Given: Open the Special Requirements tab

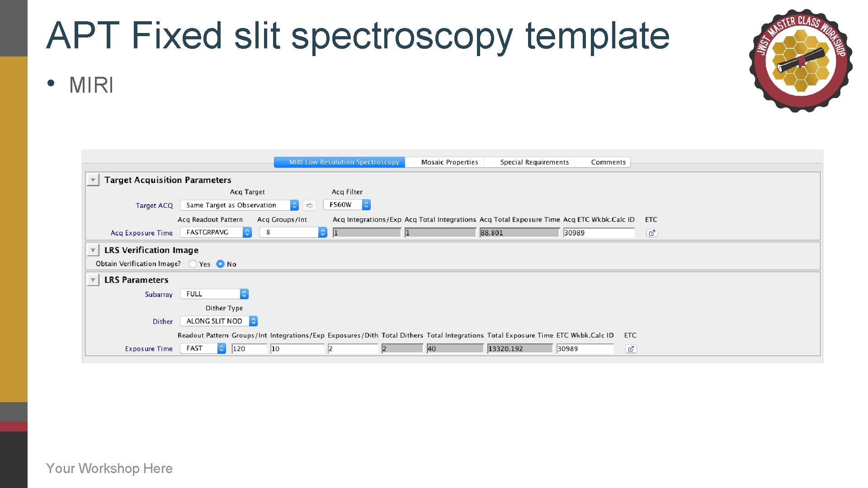Looking at the screenshot, I should tap(533, 162).
